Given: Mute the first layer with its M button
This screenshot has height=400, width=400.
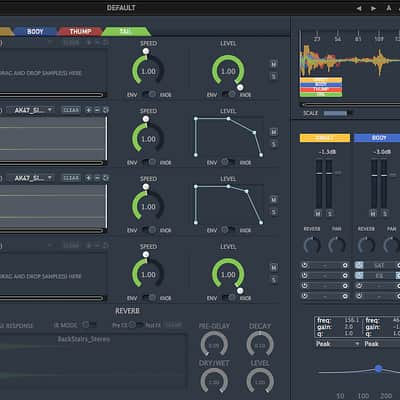Looking at the screenshot, I should [x=273, y=64].
